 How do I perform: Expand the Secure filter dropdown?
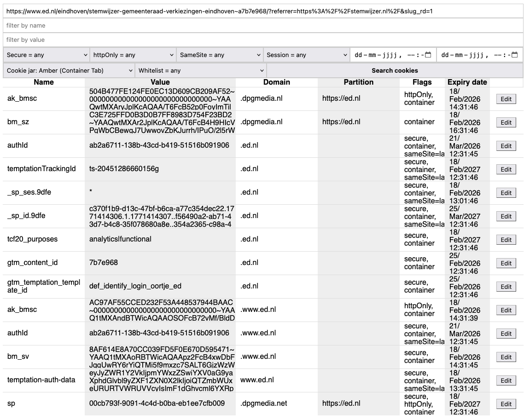[47, 55]
